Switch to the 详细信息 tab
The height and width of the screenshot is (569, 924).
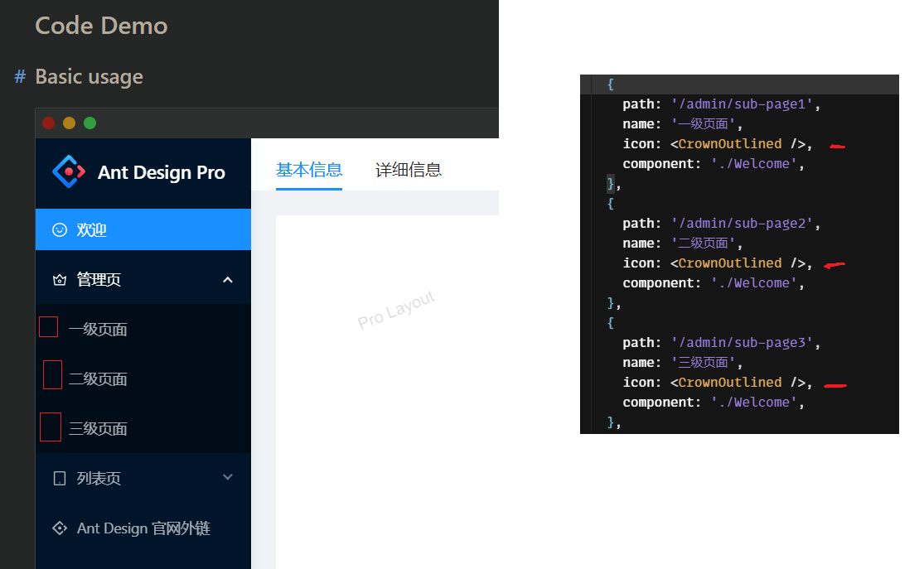[409, 169]
